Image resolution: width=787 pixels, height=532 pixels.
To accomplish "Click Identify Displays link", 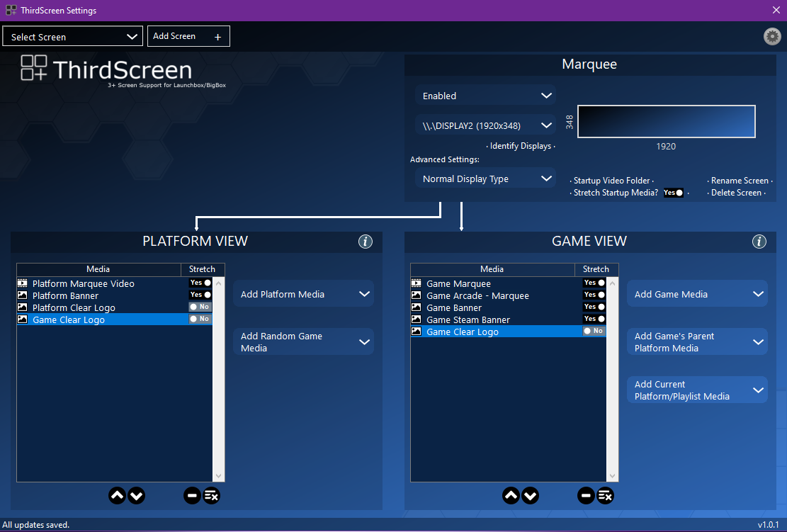I will click(x=521, y=146).
